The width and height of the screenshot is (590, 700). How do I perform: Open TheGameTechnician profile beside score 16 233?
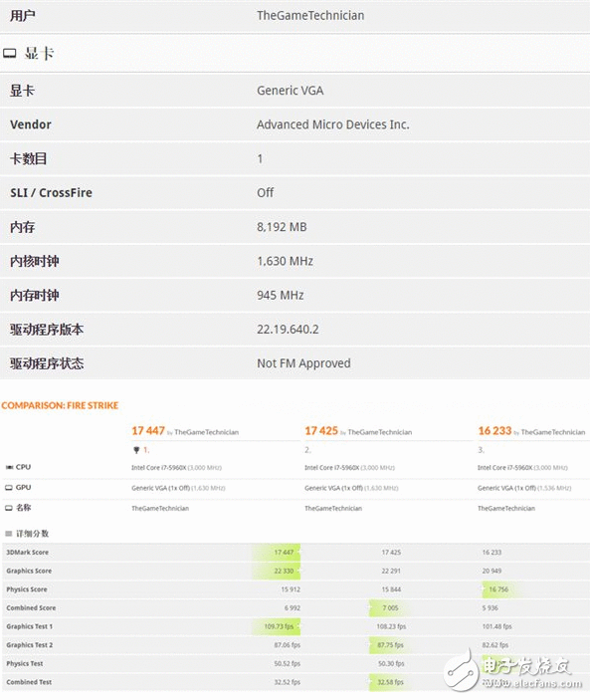pyautogui.click(x=553, y=432)
